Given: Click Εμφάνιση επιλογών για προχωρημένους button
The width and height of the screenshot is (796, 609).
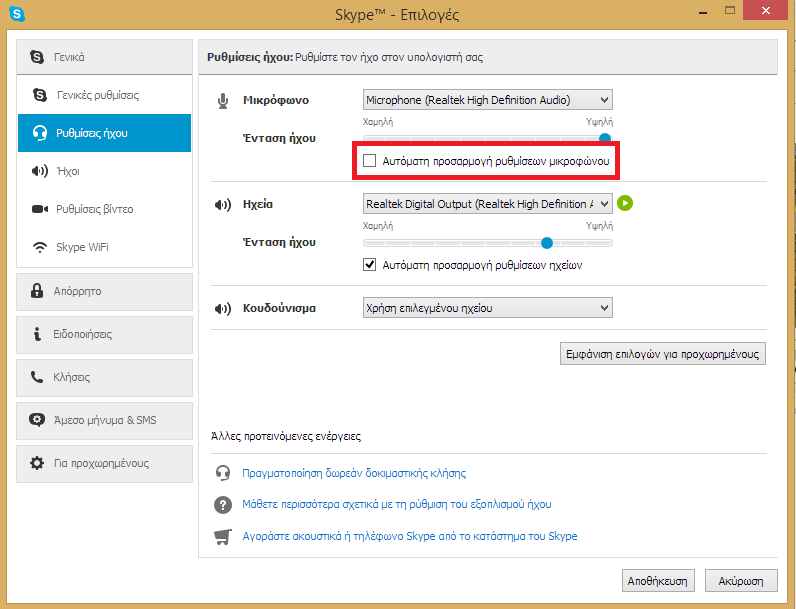Looking at the screenshot, I should [x=662, y=354].
